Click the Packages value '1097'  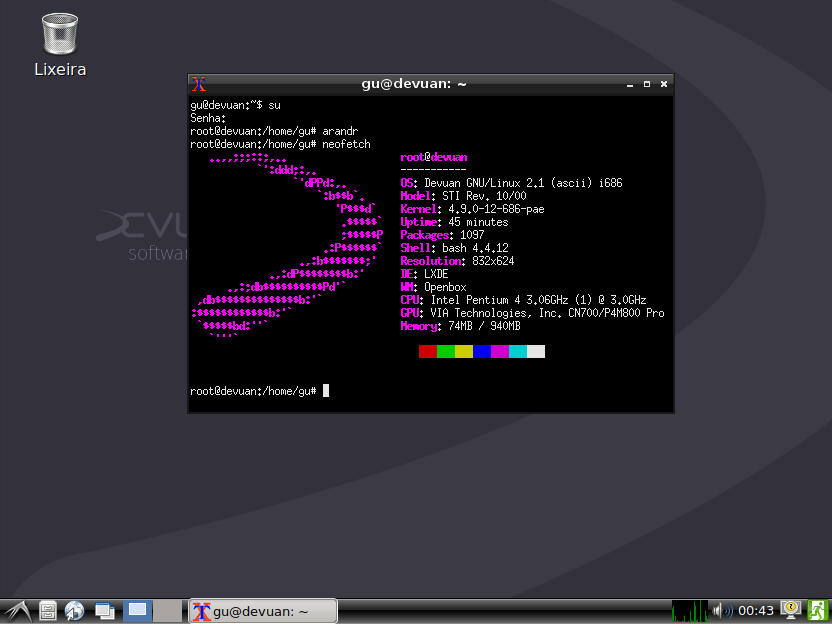472,235
